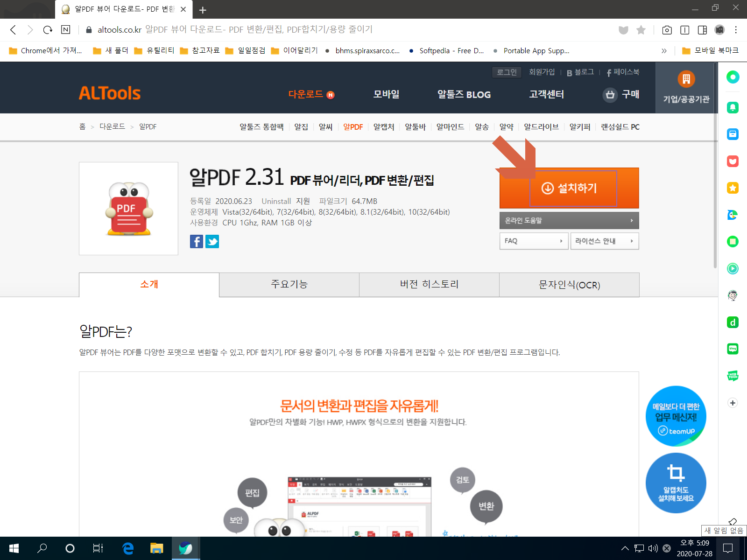Bookmark this page with the star icon
Viewport: 747px width, 560px height.
tap(641, 30)
